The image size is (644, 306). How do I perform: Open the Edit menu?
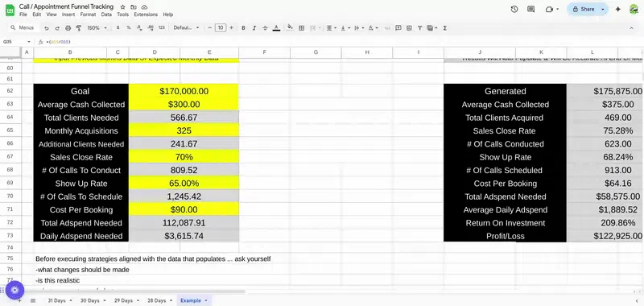click(x=36, y=14)
